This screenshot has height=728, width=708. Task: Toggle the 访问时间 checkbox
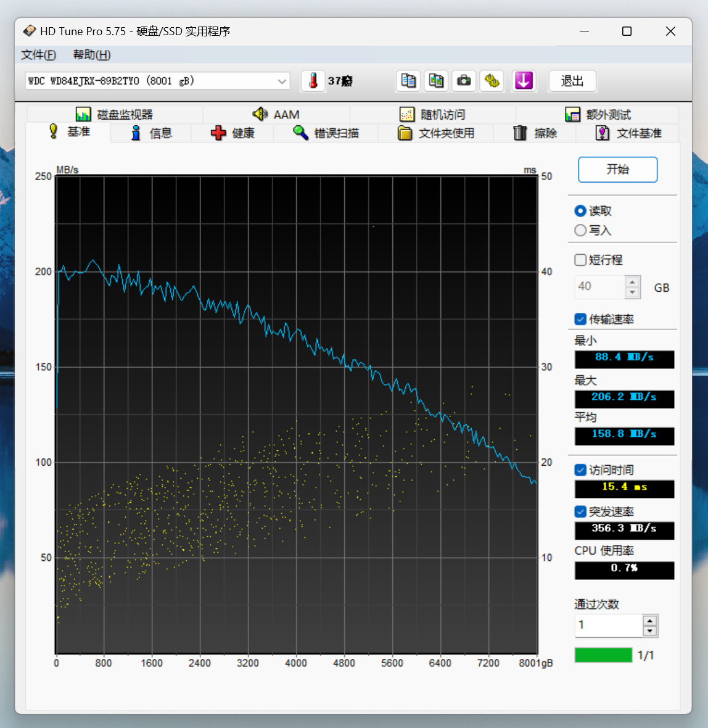[580, 470]
